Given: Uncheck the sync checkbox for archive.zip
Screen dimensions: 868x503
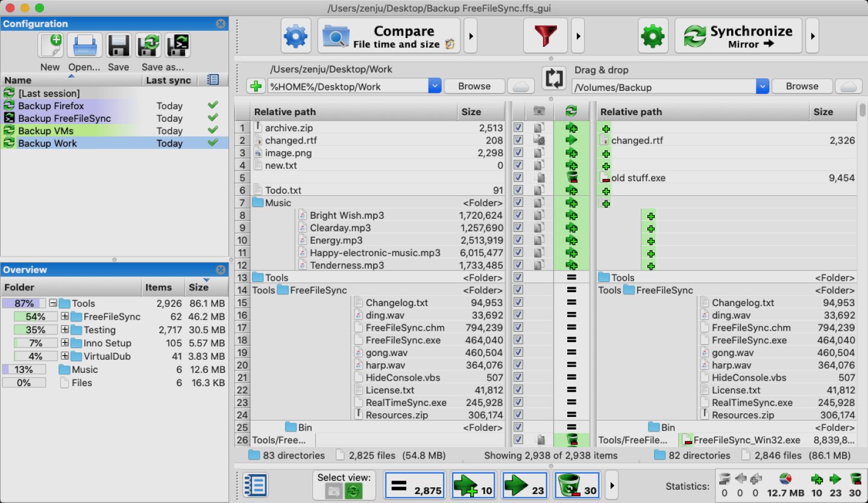Looking at the screenshot, I should tap(518, 127).
